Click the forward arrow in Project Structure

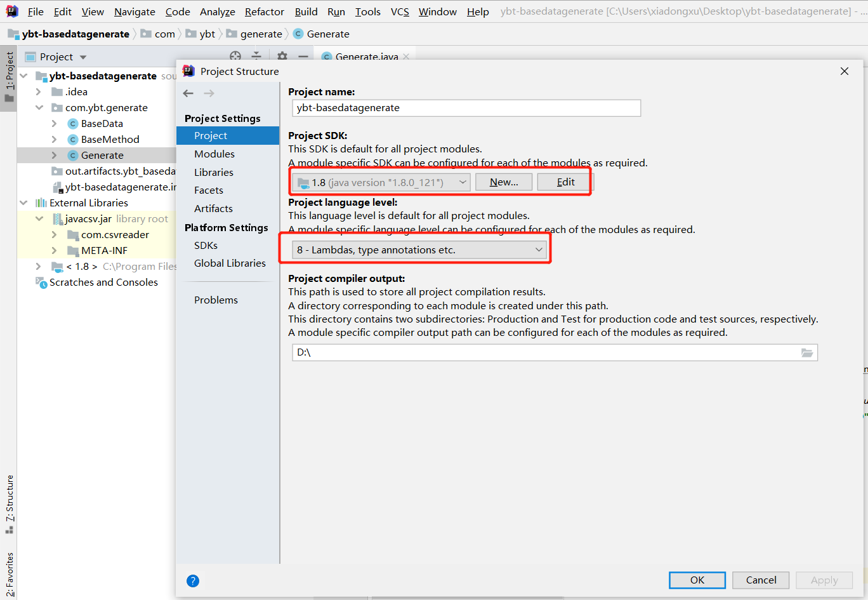(x=209, y=93)
